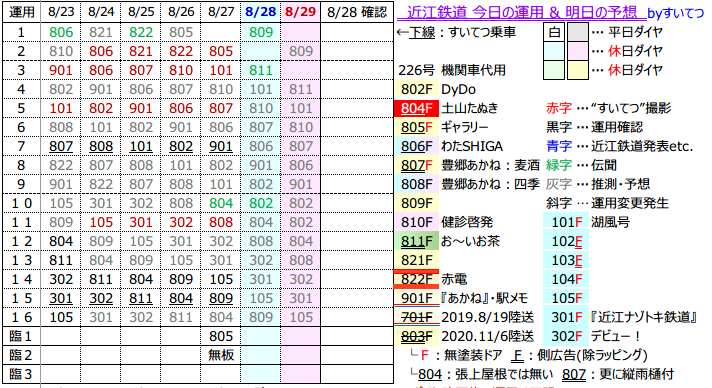Click 105 in row 16 under 8/29
Screen dimensions: 712x388
pos(301,317)
